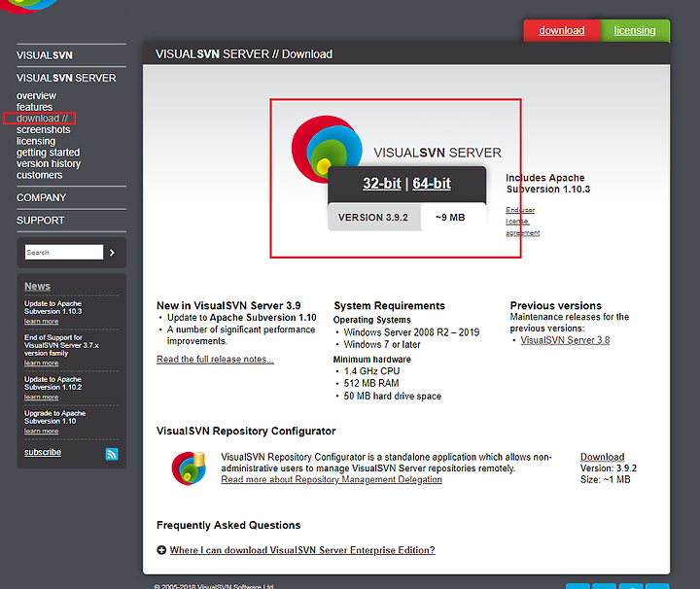This screenshot has height=589, width=700.
Task: Click '512 MB RAM' requirement
Action: (371, 383)
